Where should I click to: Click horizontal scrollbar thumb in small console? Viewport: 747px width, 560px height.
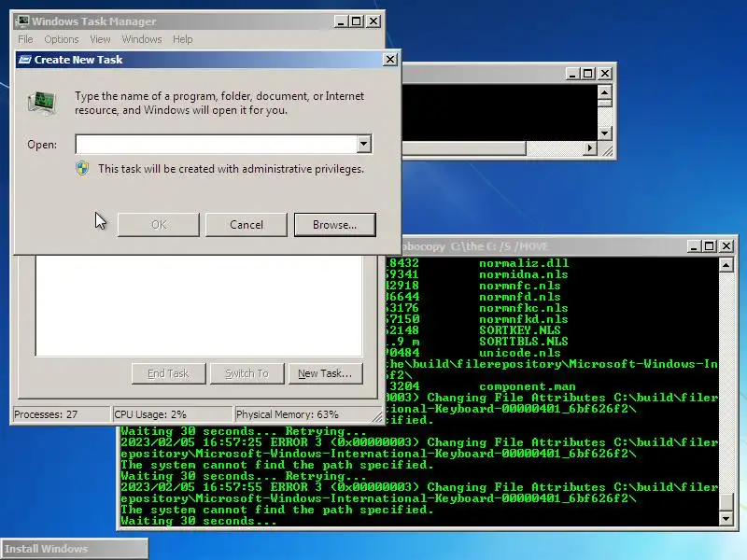464,148
